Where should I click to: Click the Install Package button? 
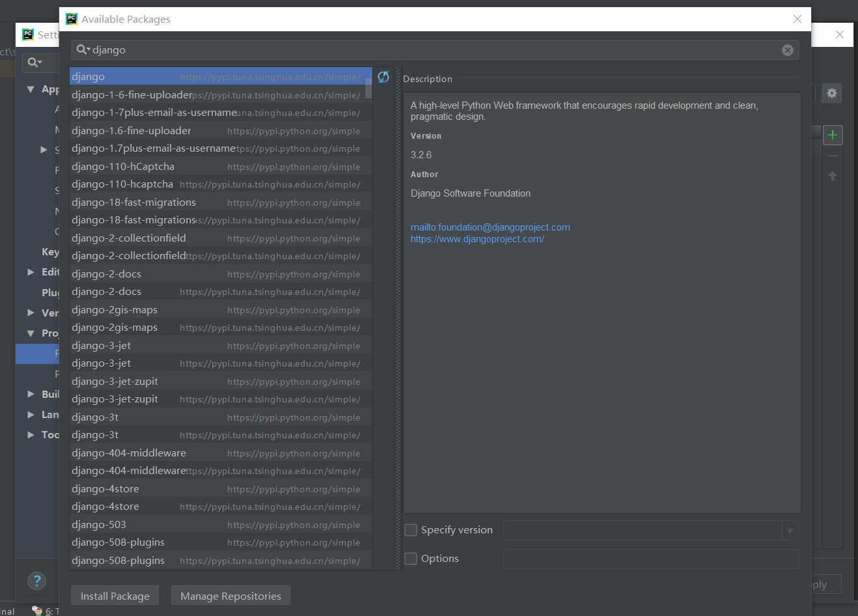point(115,596)
